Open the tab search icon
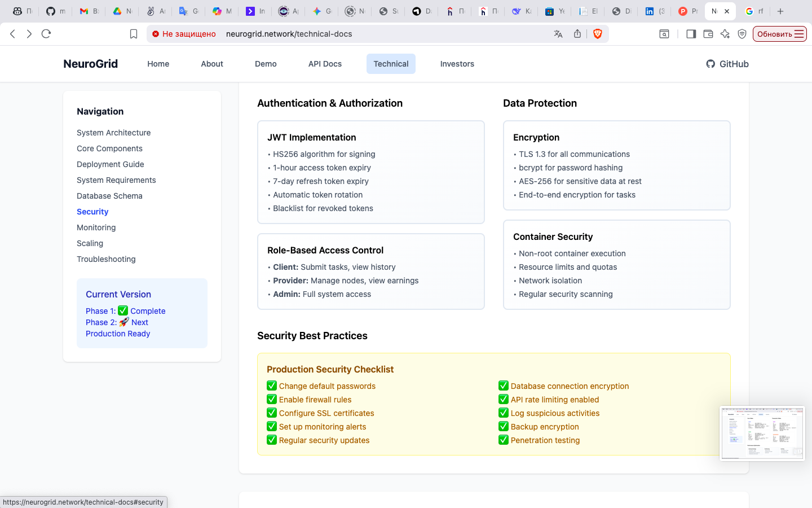 tap(664, 34)
